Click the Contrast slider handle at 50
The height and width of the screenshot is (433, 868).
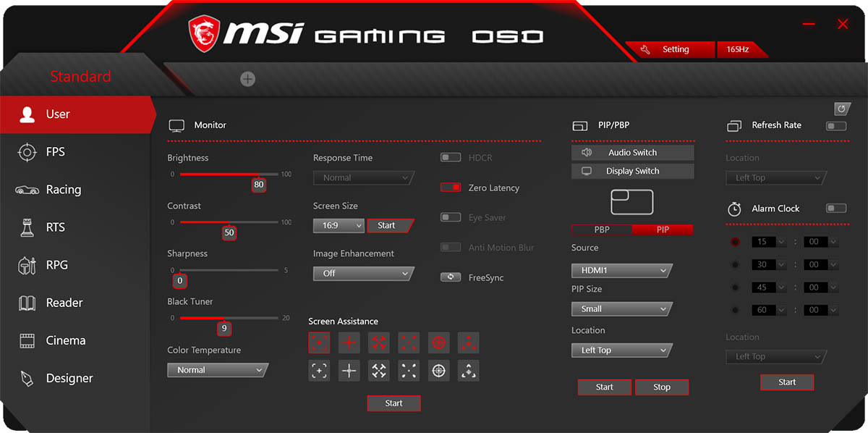click(229, 232)
